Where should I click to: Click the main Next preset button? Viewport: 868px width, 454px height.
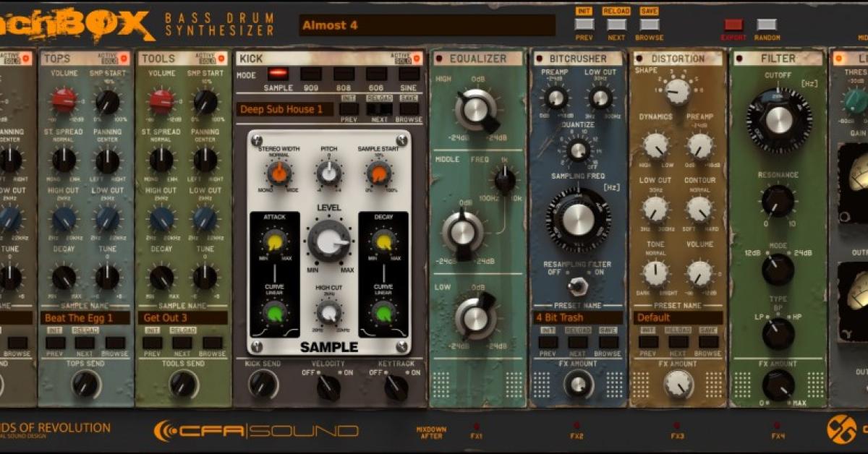click(616, 25)
